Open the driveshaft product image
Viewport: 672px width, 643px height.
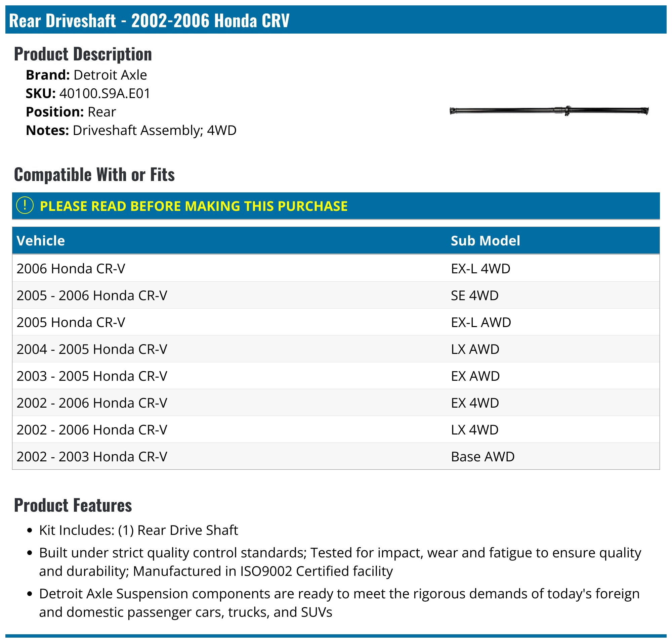pos(549,111)
